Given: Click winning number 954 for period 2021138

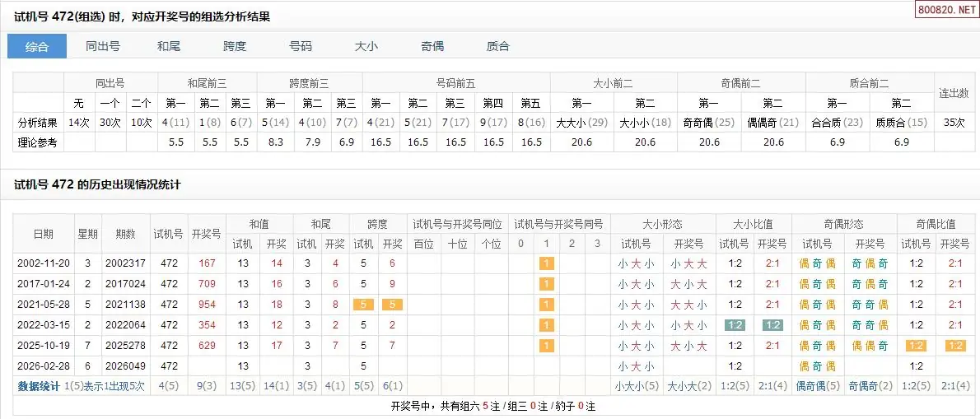Looking at the screenshot, I should (207, 305).
